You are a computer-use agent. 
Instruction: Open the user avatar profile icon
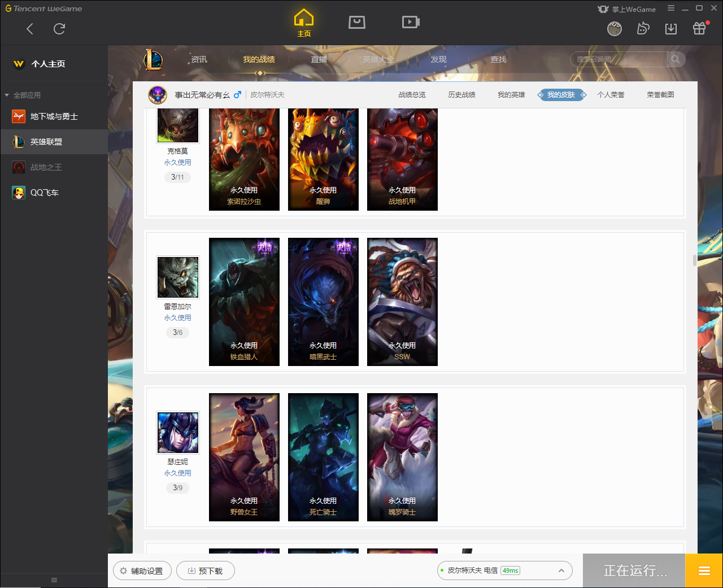(x=615, y=28)
